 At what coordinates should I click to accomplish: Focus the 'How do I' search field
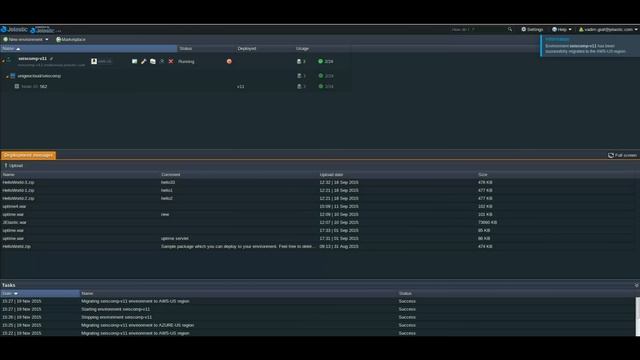click(x=478, y=29)
